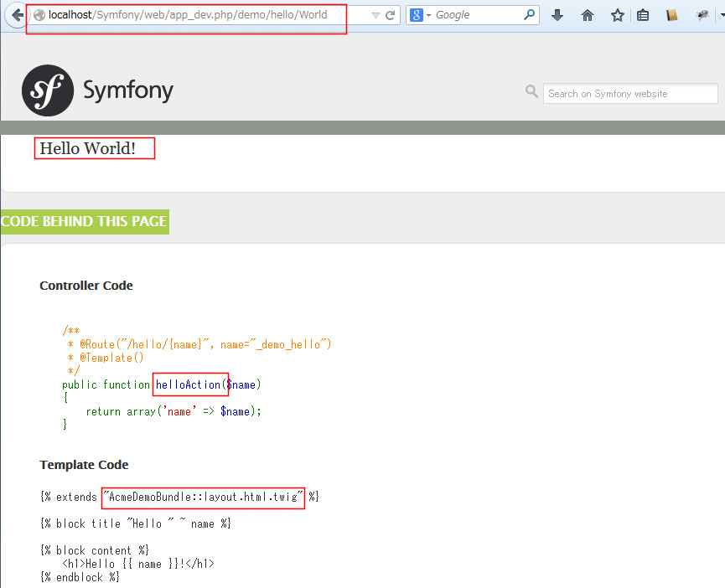Click 'helloAction' in the function declaration
This screenshot has width=725, height=588.
coord(188,384)
